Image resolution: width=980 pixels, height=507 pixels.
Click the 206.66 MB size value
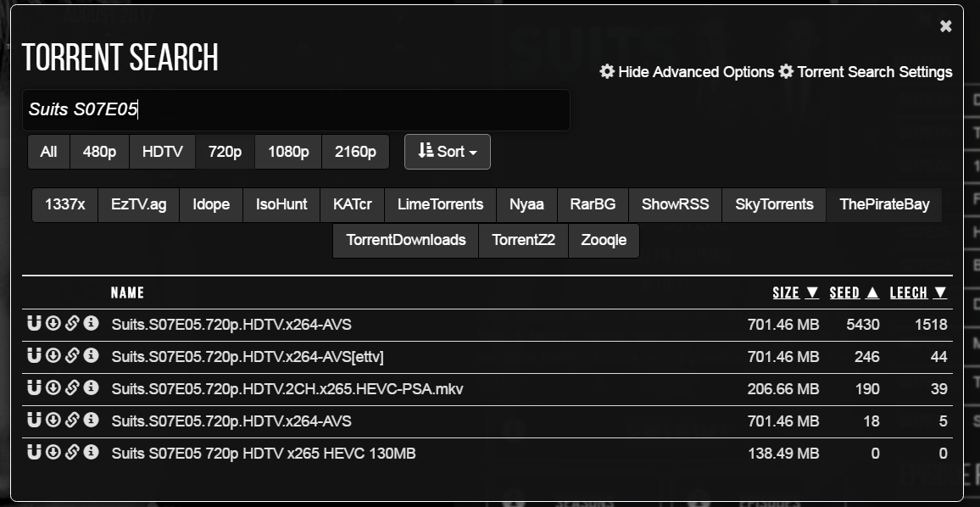(783, 389)
